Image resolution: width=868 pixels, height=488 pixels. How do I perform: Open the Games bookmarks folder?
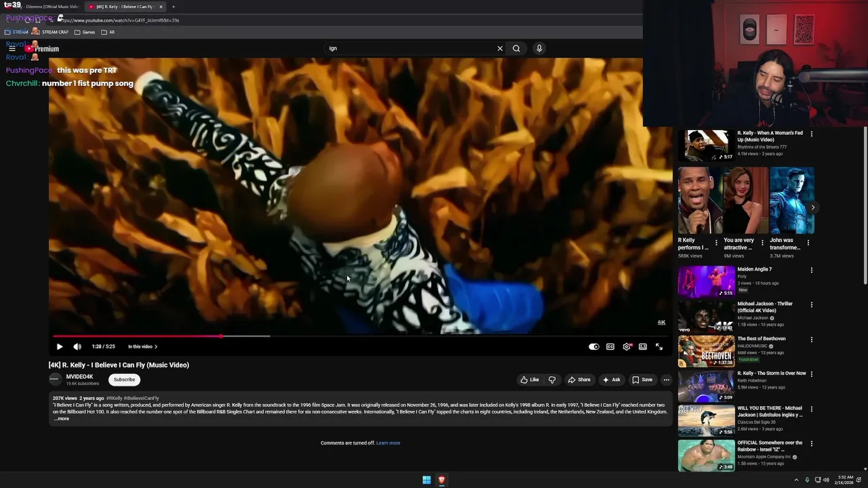85,32
